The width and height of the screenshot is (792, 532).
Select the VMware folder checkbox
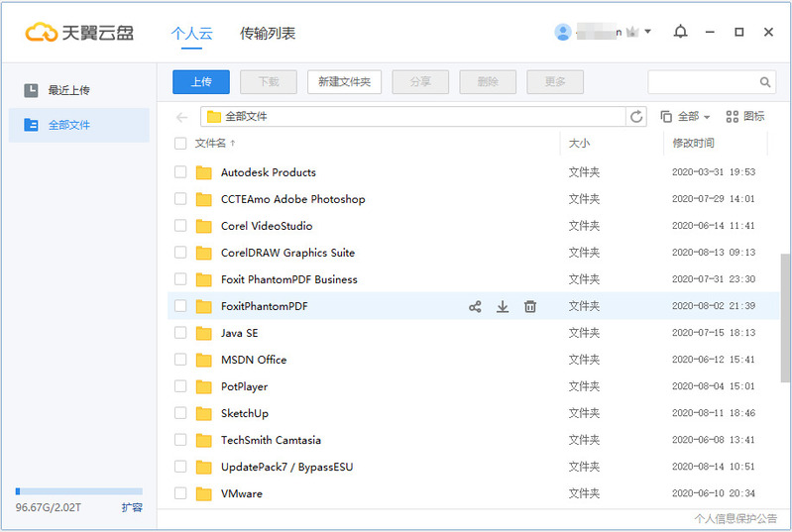tap(180, 493)
